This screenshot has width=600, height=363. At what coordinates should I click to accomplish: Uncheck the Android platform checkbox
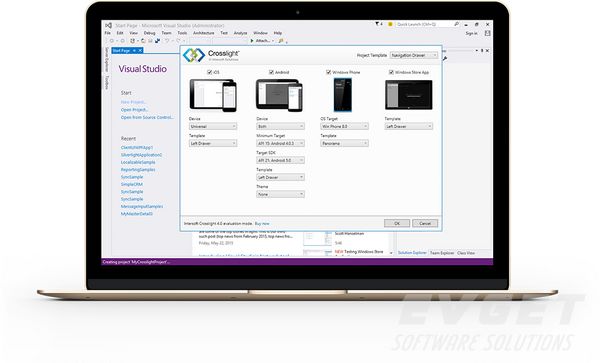click(x=271, y=72)
